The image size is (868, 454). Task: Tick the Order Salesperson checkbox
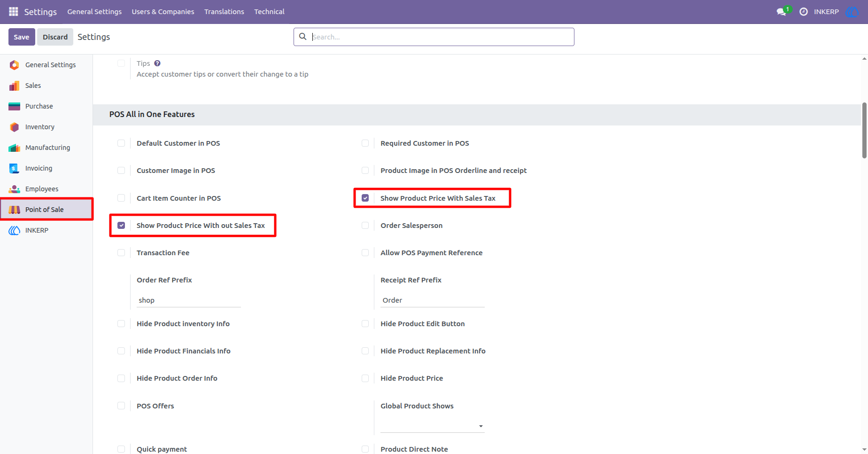click(365, 226)
